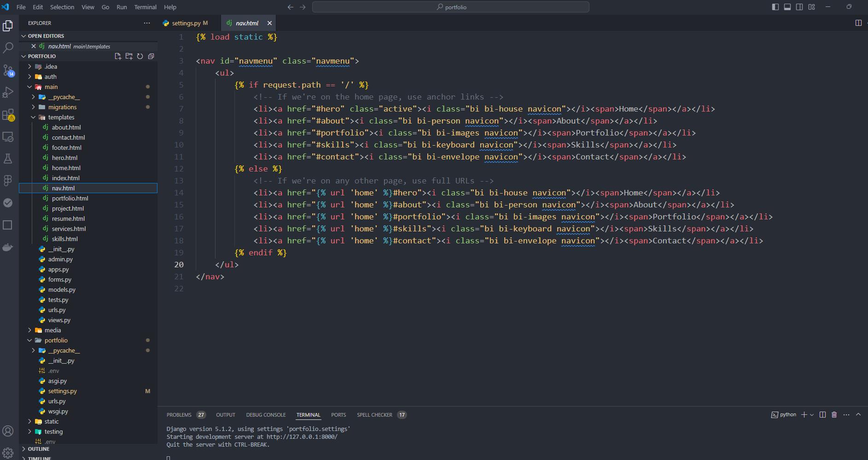This screenshot has height=460, width=868.
Task: Open the File menu
Action: [x=21, y=7]
